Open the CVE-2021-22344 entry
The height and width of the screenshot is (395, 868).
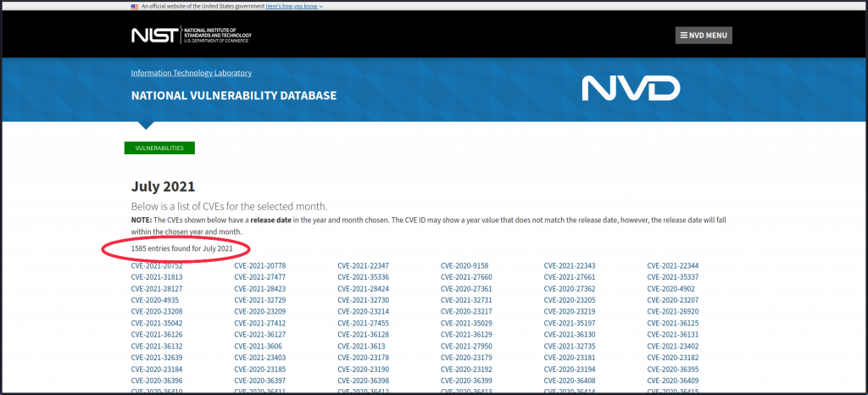click(x=672, y=265)
